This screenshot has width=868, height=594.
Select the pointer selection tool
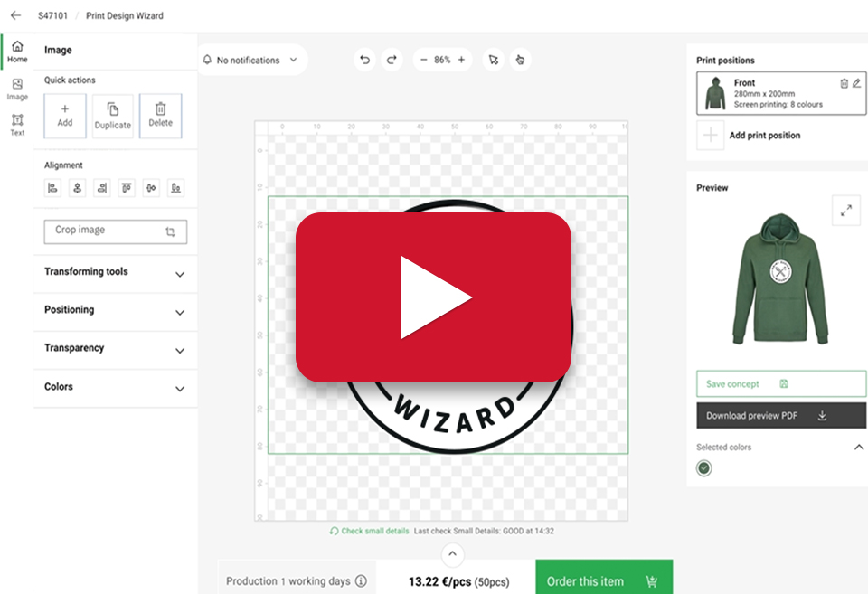[x=494, y=60]
